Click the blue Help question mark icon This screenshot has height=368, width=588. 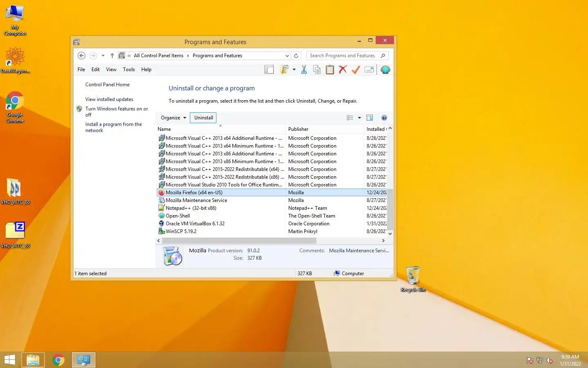[x=384, y=118]
